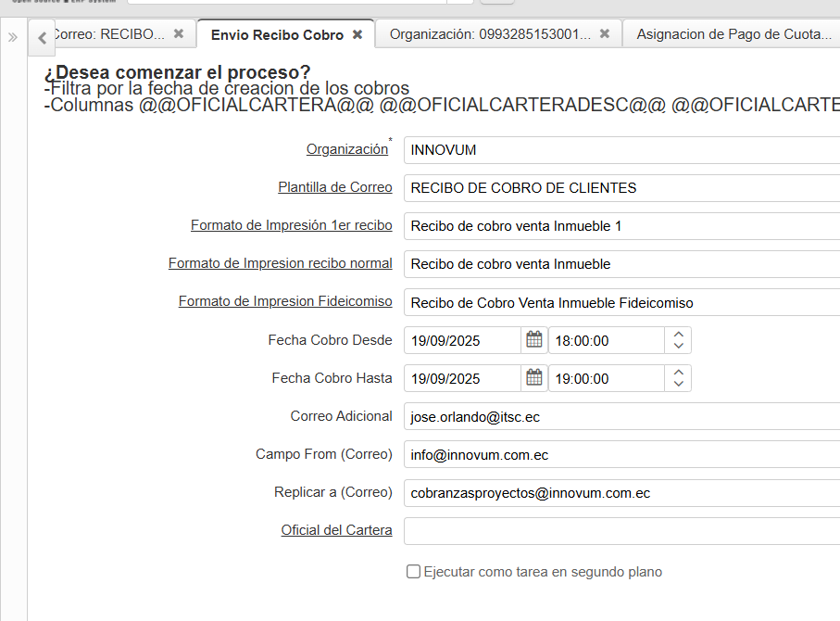Select the Organización INNOVUM combo box
The height and width of the screenshot is (621, 840).
pyautogui.click(x=621, y=150)
